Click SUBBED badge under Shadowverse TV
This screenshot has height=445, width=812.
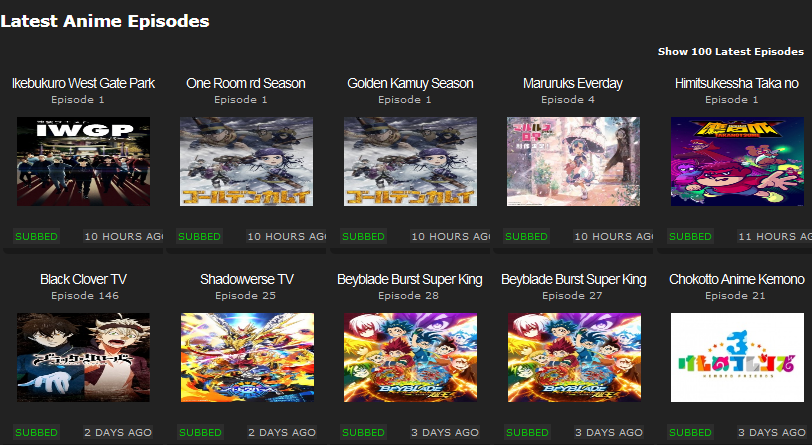click(200, 432)
